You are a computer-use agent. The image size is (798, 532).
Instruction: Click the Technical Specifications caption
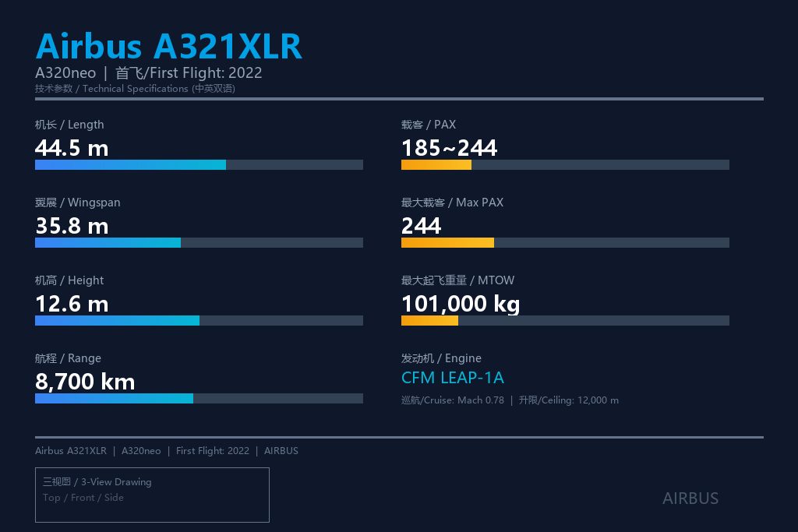(135, 89)
